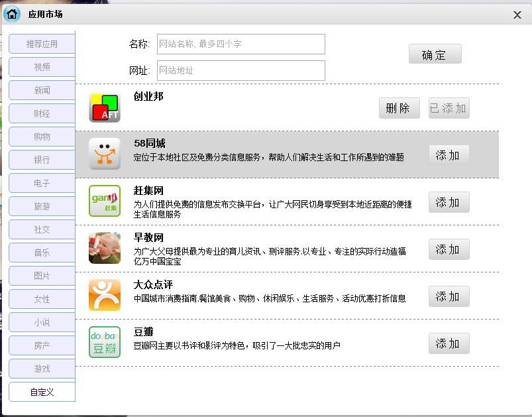
Task: Add 豆瓣 with its 添加 button
Action: (x=449, y=343)
